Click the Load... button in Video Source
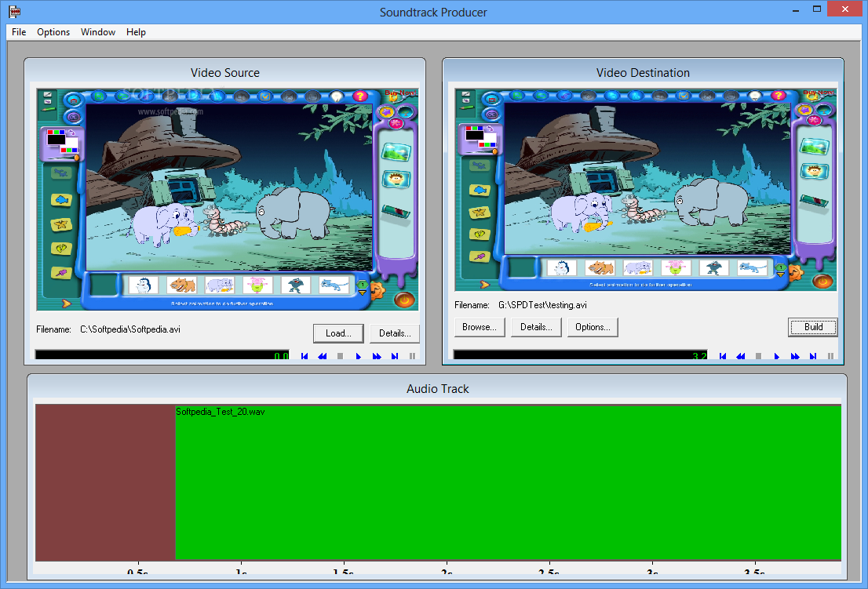Image resolution: width=868 pixels, height=589 pixels. tap(338, 333)
